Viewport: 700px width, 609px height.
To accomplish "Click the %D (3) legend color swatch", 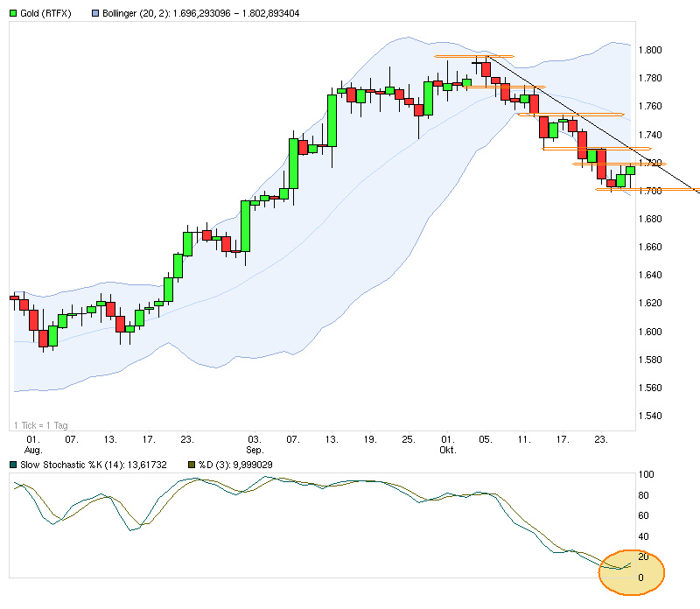I will coord(193,464).
